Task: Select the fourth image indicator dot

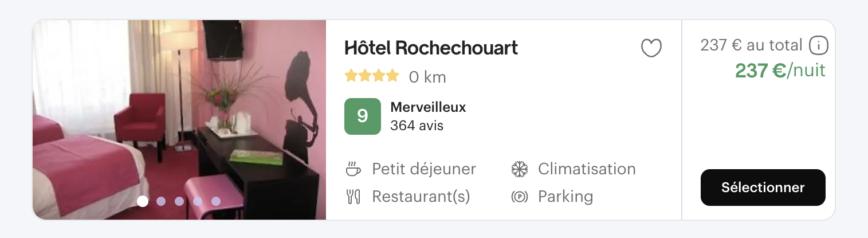Action: point(198,201)
